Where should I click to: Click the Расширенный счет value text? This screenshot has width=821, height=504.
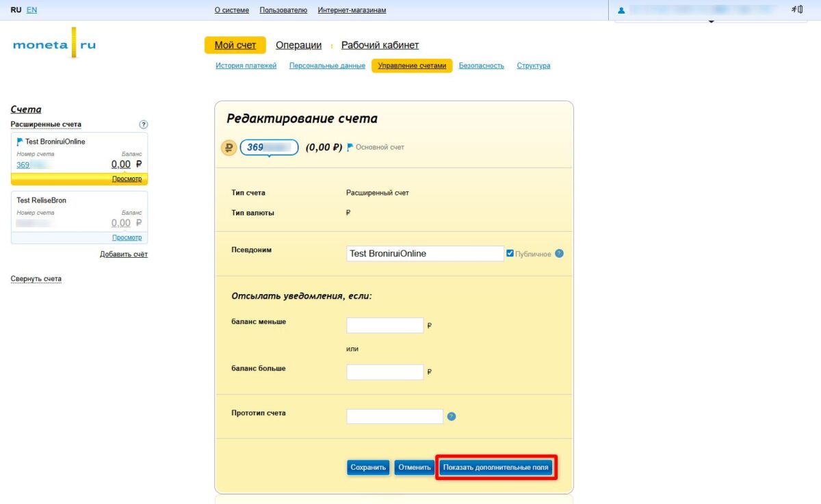pos(378,193)
